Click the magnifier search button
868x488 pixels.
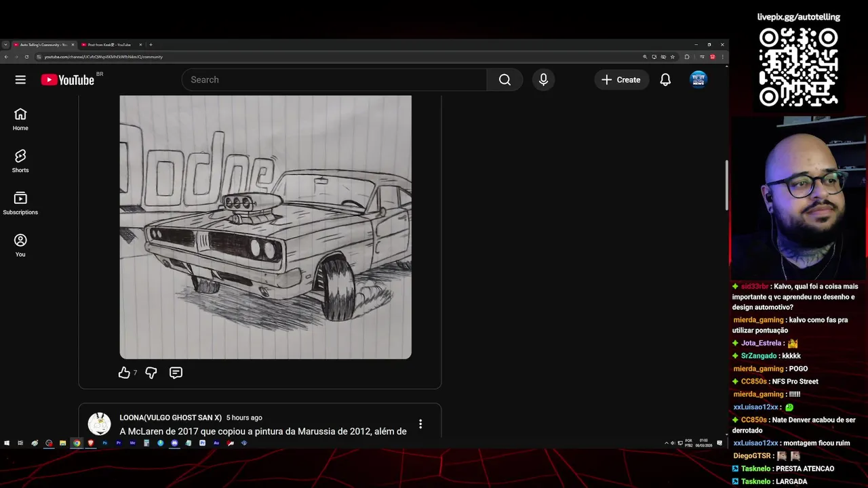(x=505, y=79)
